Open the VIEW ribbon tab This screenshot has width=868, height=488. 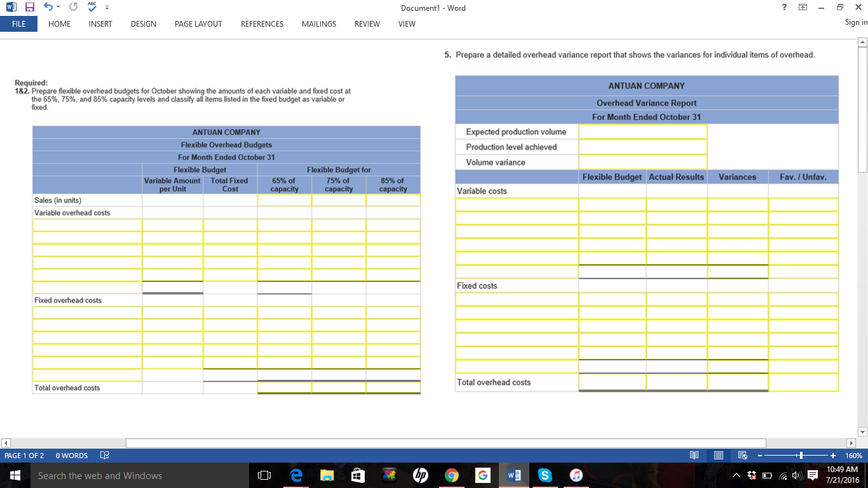[x=407, y=24]
